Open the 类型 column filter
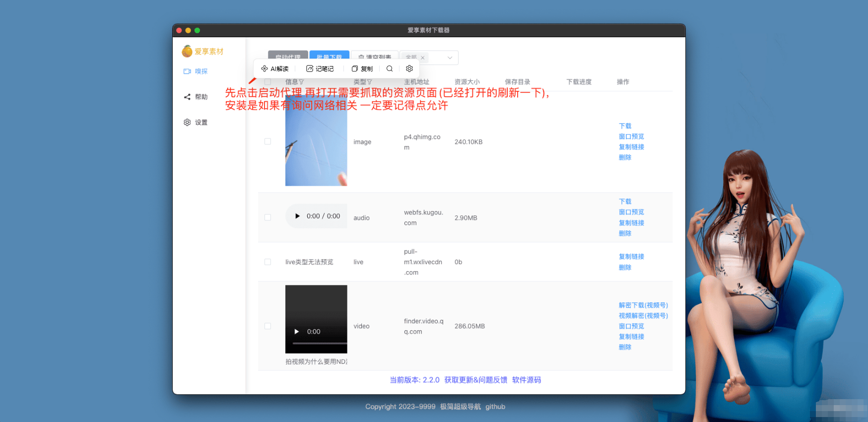868x422 pixels. 369,82
